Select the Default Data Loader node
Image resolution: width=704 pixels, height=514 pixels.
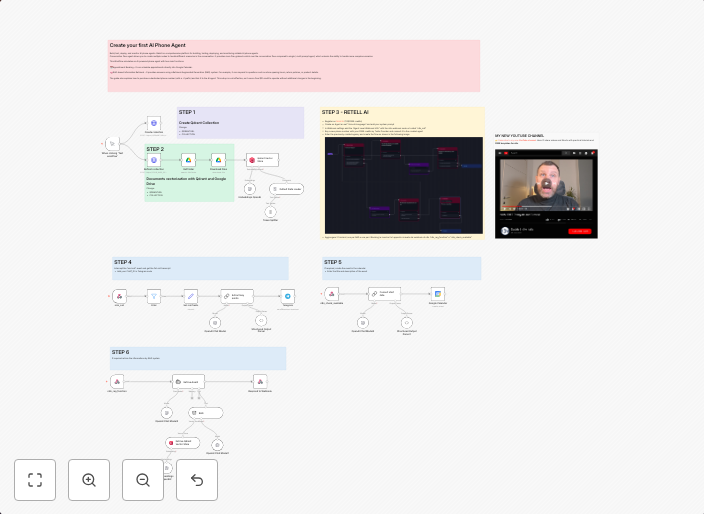click(286, 189)
